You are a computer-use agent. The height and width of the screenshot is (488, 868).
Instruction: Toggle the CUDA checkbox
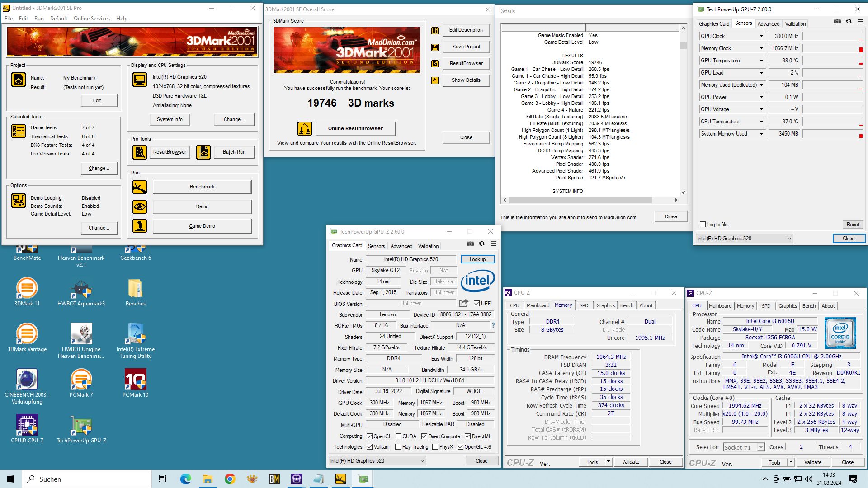[398, 436]
